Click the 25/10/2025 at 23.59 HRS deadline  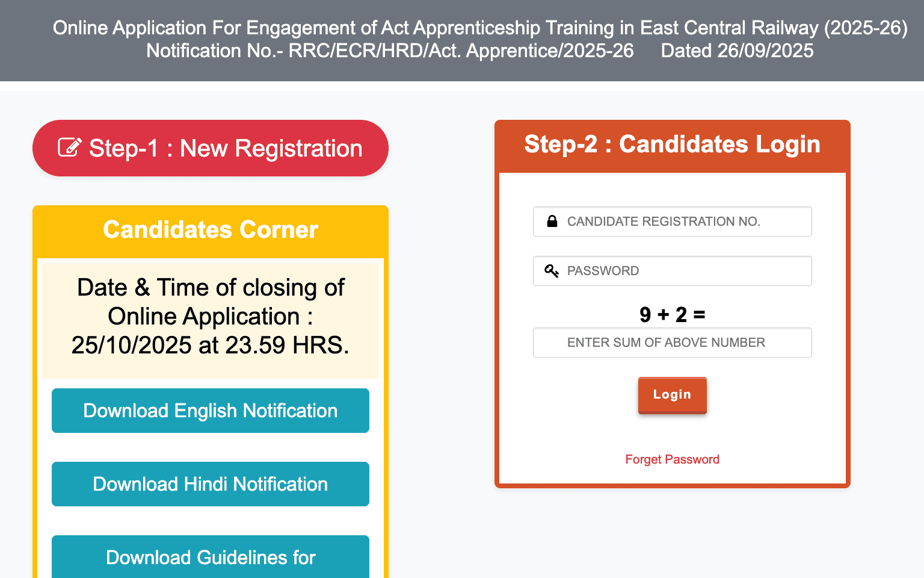(211, 345)
